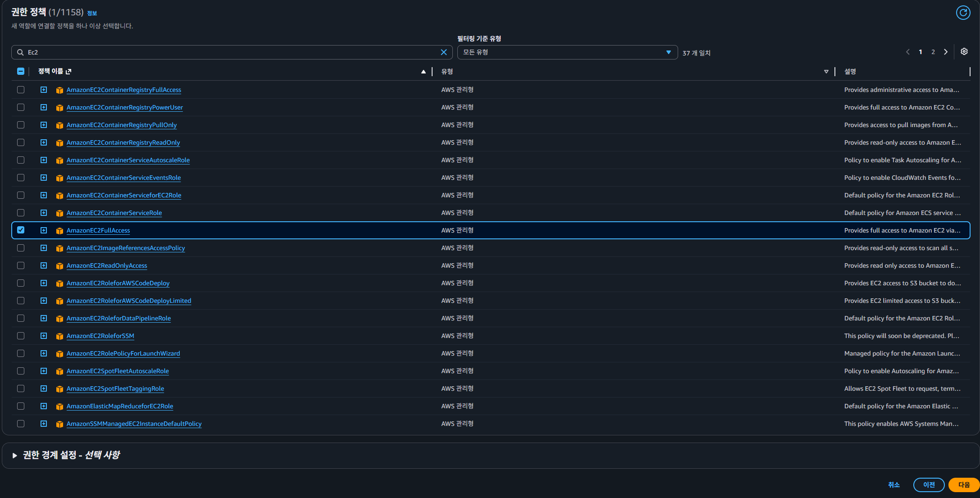980x498 pixels.
Task: Tick the AmazonEC2ImageReferencesAccessPolicy checkbox
Action: click(21, 248)
